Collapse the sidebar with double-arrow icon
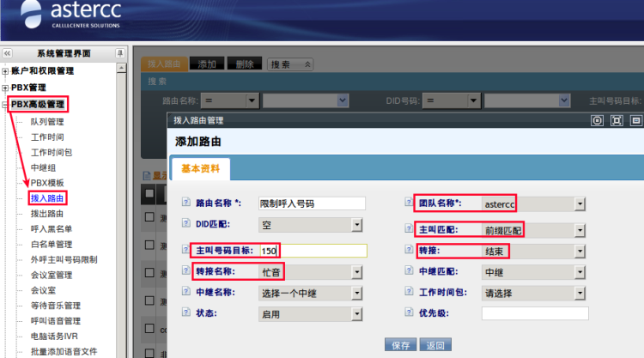 [8, 53]
